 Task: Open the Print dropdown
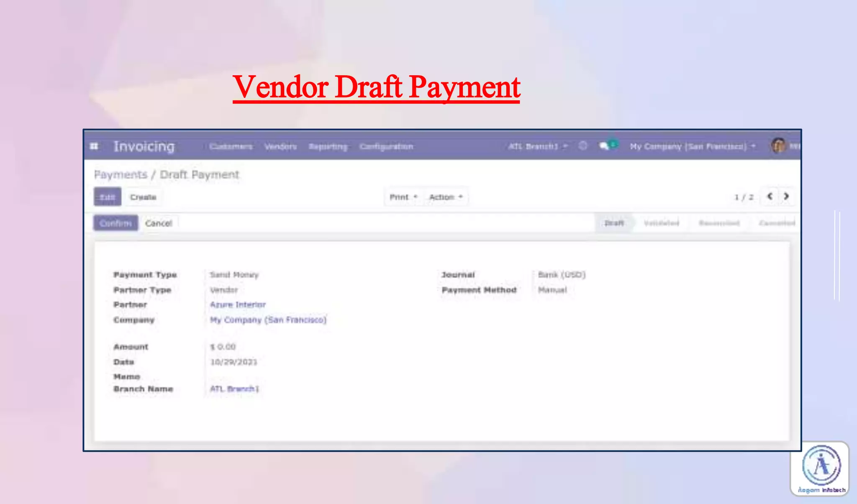click(403, 197)
